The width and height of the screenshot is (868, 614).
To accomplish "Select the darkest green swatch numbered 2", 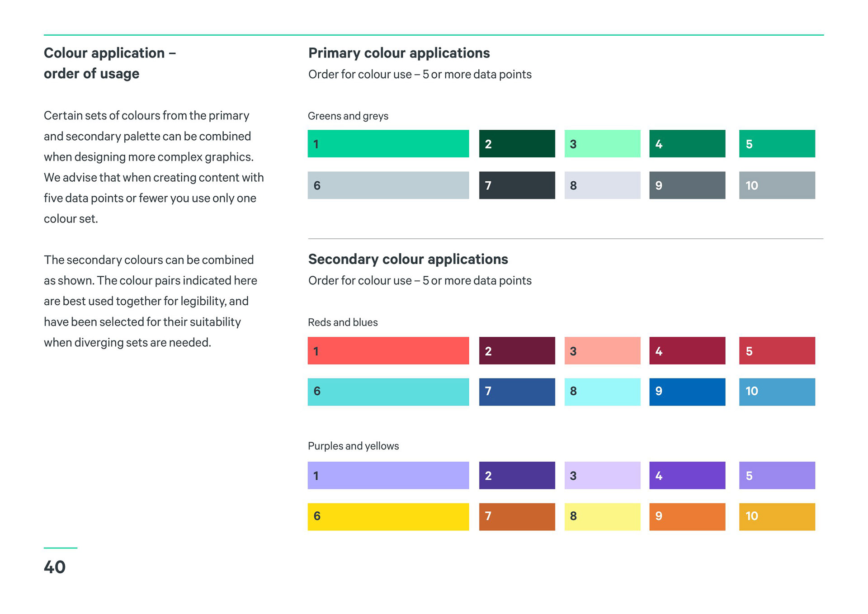I will 517,144.
